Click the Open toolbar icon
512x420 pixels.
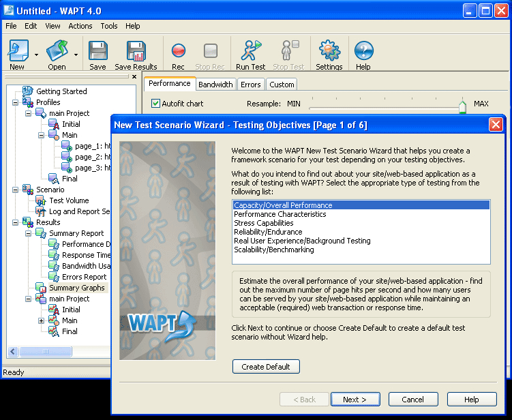click(57, 50)
